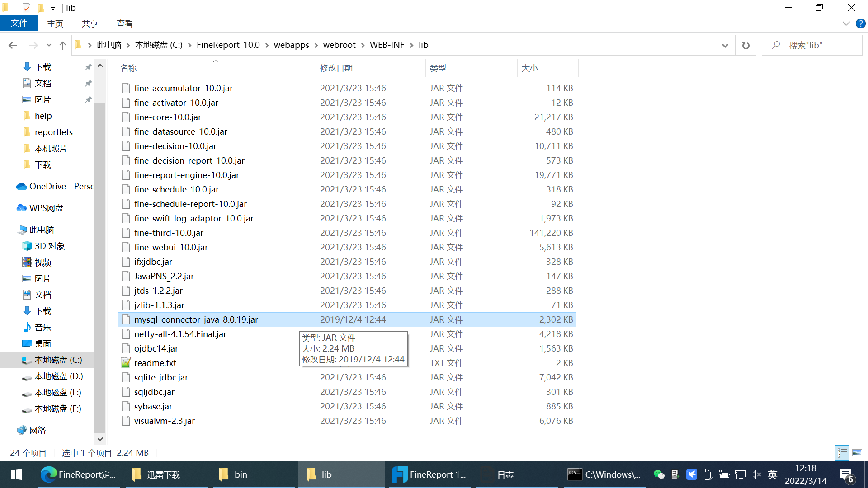Click the Back navigation arrow
Image resolution: width=868 pixels, height=488 pixels.
(x=13, y=45)
